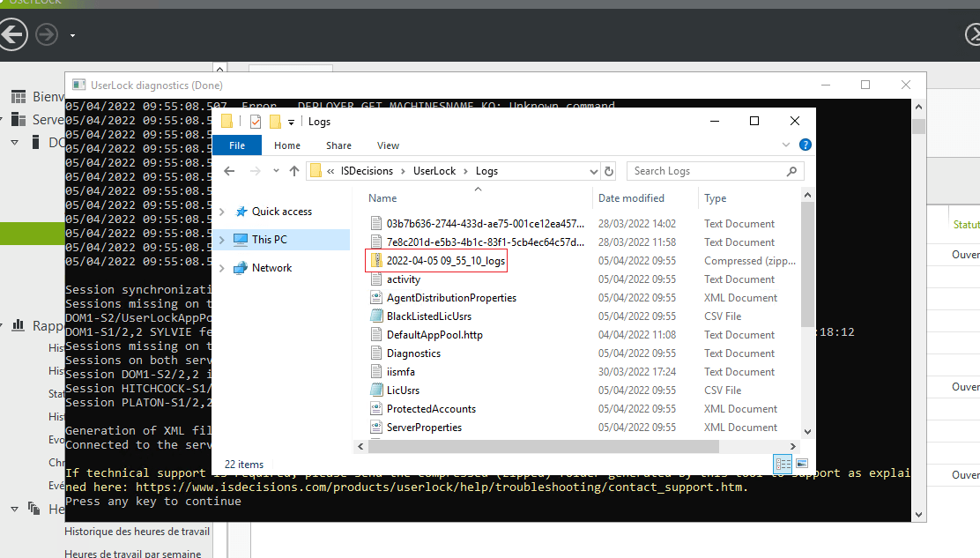Go up one folder level
Viewport: 980px width, 558px height.
point(293,171)
